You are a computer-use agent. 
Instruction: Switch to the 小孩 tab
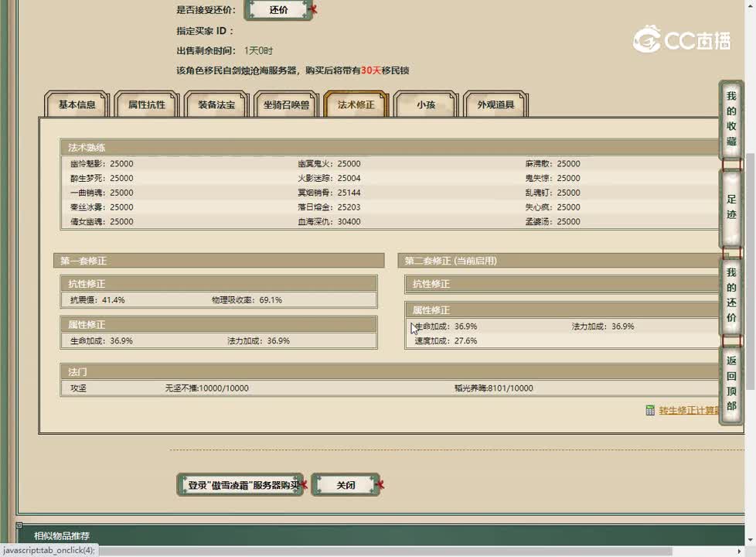tap(426, 104)
